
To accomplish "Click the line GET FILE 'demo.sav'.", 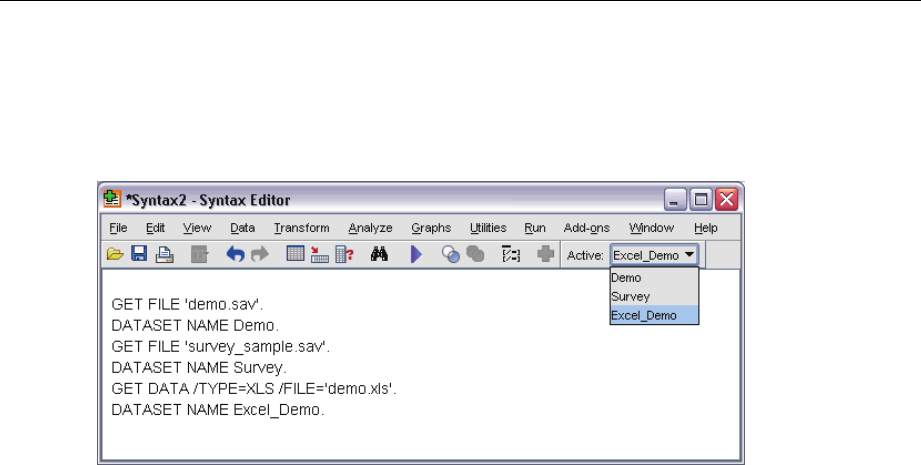I will (187, 304).
